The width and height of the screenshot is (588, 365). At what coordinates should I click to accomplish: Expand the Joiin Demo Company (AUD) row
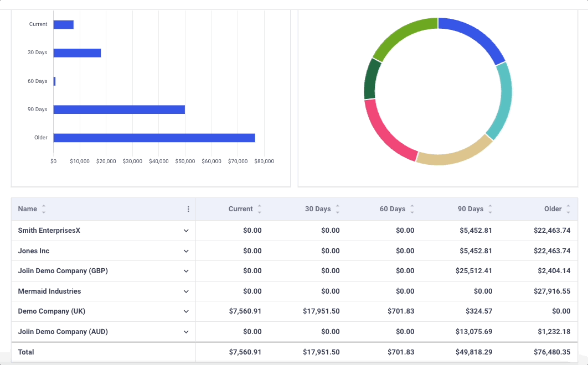point(186,332)
